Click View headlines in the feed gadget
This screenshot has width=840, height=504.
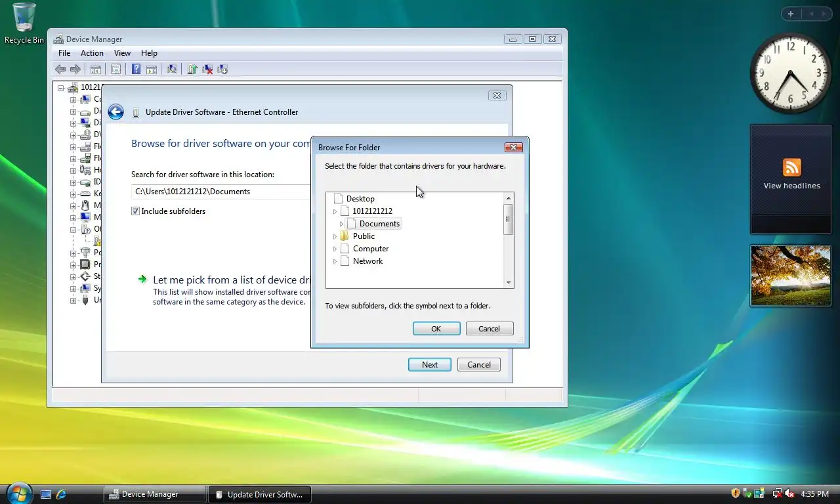(791, 186)
